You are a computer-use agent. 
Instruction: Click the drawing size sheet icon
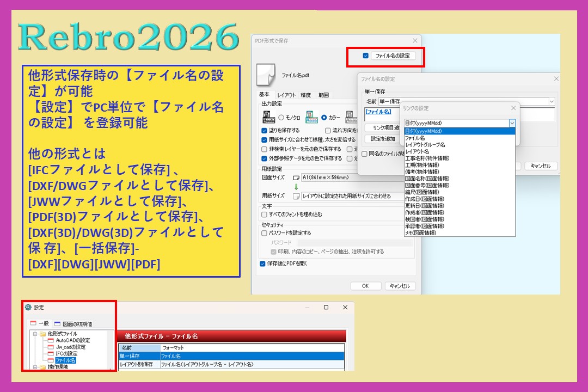pyautogui.click(x=296, y=178)
